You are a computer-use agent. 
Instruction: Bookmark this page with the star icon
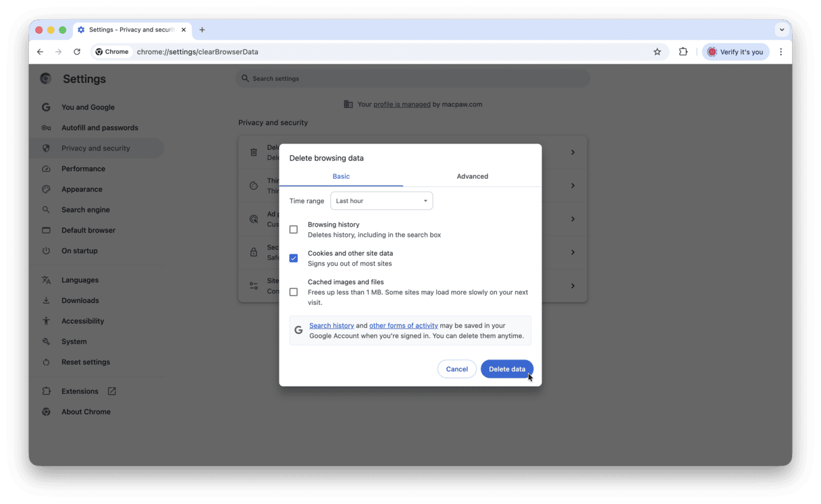pyautogui.click(x=657, y=51)
